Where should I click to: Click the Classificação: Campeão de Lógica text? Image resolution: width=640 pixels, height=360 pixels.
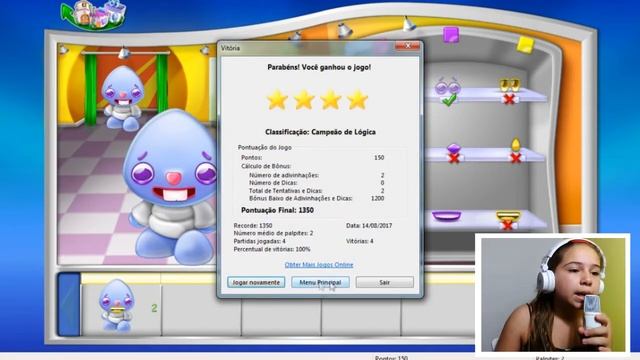[x=320, y=132]
